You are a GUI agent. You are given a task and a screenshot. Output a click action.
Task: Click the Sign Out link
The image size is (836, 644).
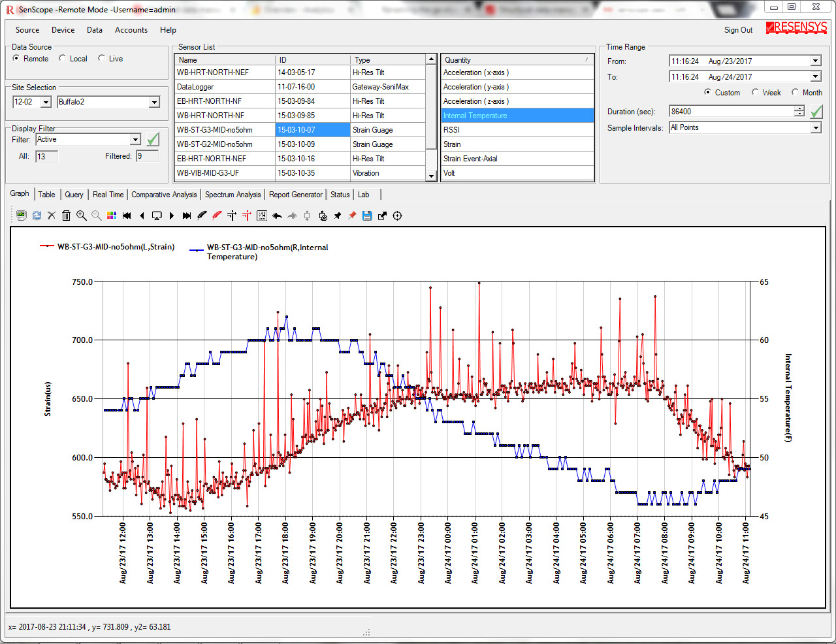(738, 30)
